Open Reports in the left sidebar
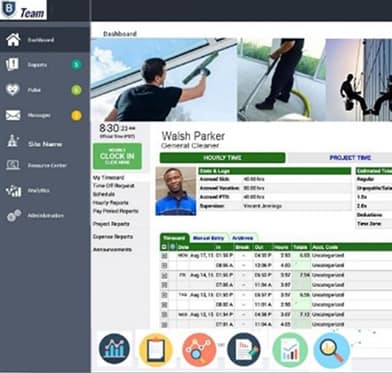This screenshot has width=392, height=373. 37,65
